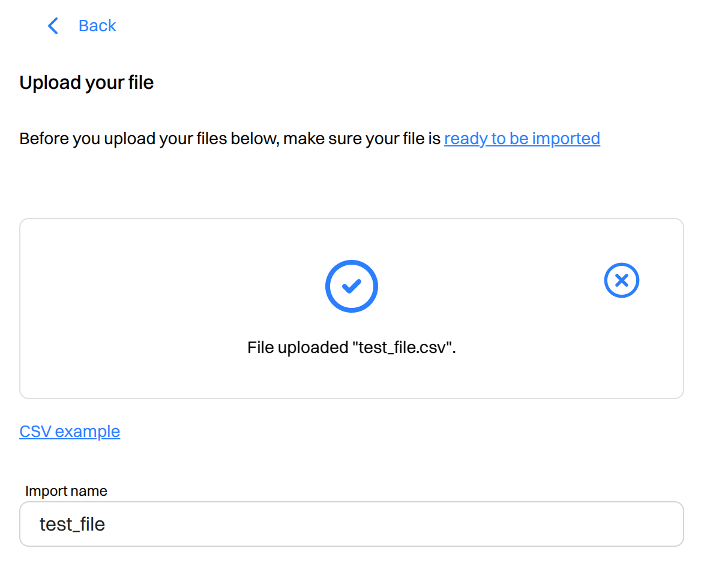728x569 pixels.
Task: Click the 'File uploaded "test_file.csv".' text
Action: point(352,348)
